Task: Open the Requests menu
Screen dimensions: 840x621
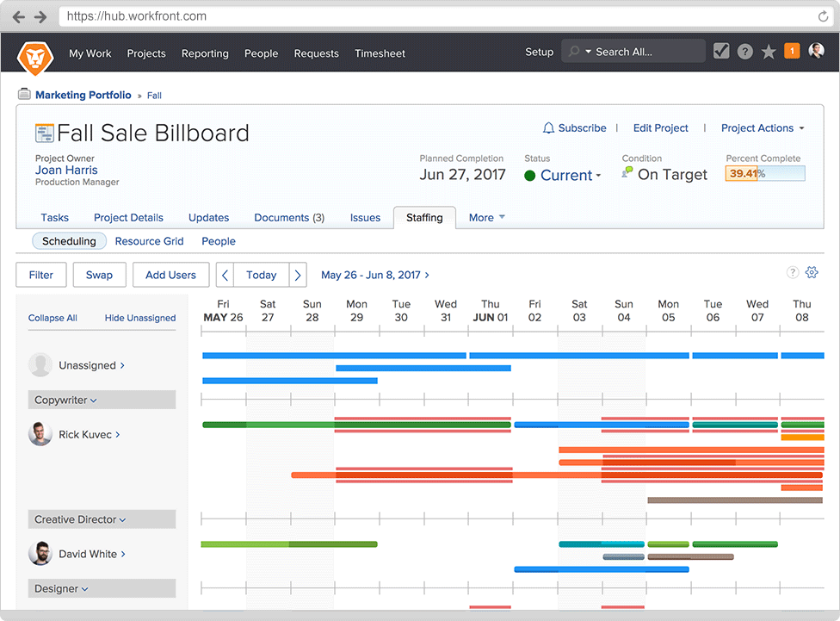Action: 316,53
